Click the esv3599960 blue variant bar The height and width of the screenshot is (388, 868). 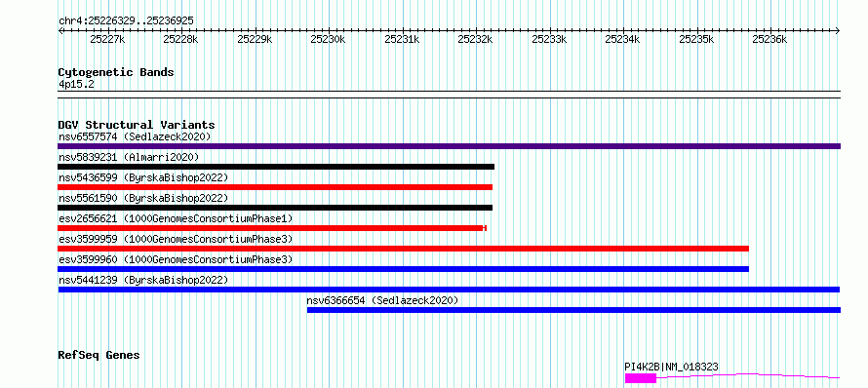403,269
